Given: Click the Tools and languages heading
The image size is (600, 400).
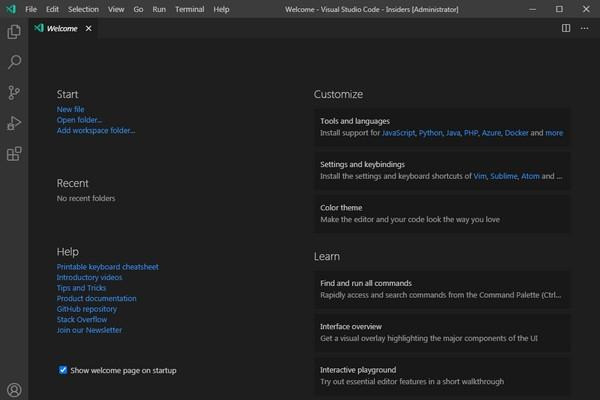Looking at the screenshot, I should tap(355, 121).
